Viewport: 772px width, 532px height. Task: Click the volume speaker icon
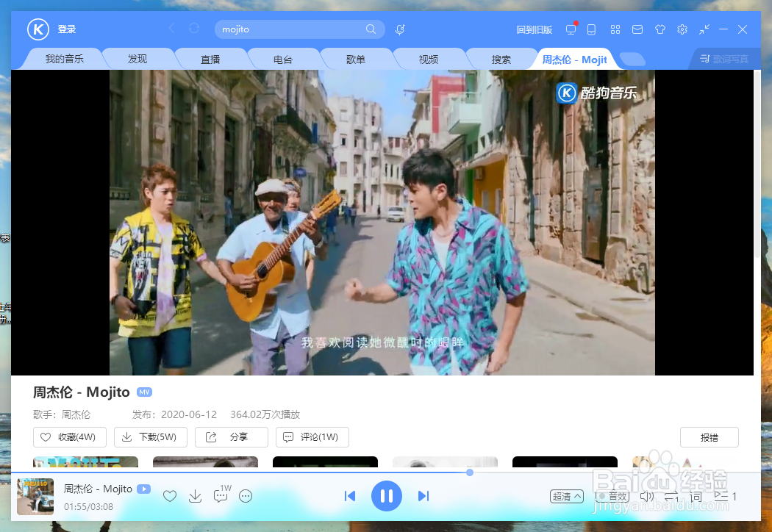coord(646,496)
